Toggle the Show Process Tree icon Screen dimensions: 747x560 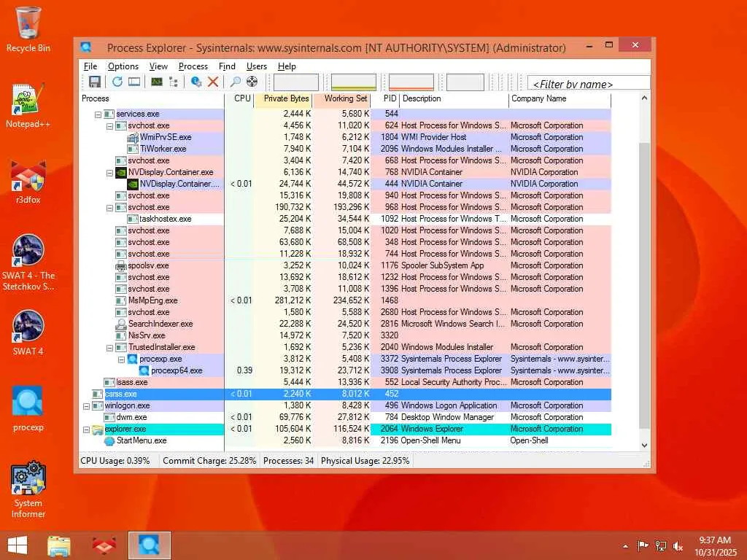pos(174,82)
